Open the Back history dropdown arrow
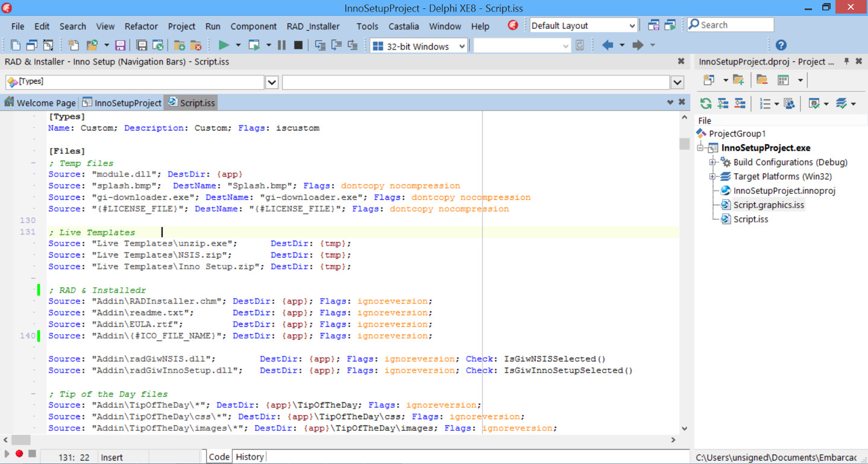 pos(622,45)
